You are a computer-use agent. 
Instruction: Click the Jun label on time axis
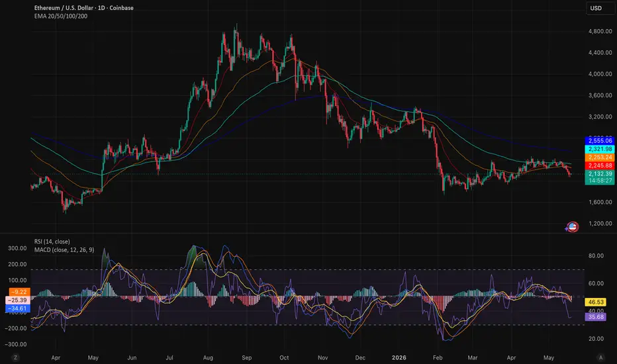pos(132,357)
